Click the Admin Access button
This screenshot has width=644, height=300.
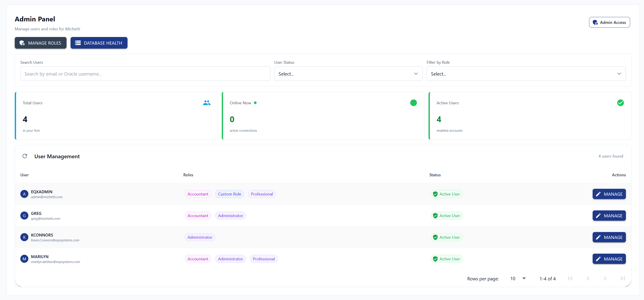coord(610,22)
